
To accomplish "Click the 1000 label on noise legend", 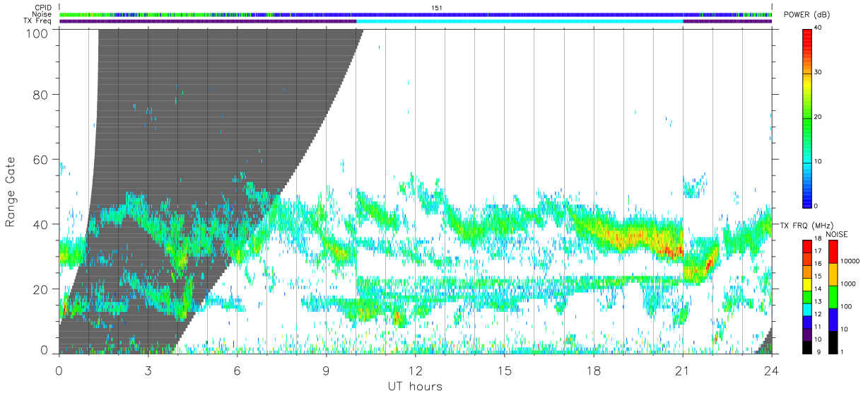I will pos(848,284).
